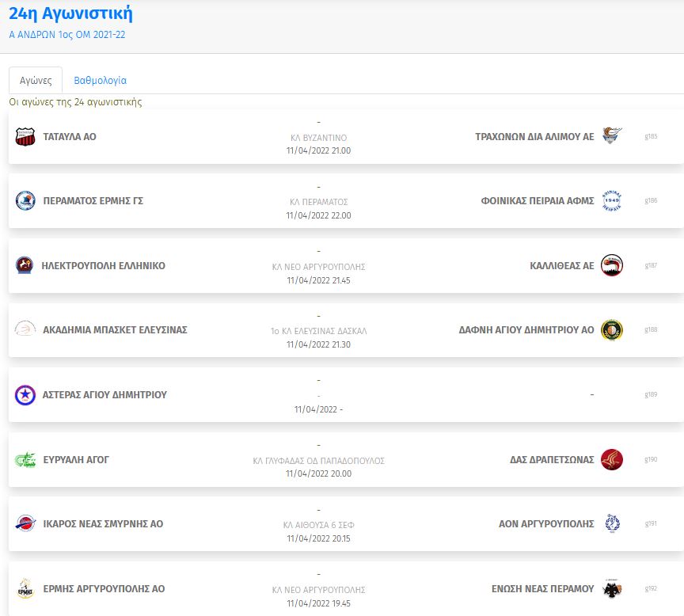Click the ΑΣΤΕΡΑΣ ΑΓΙΟΥ ΔΗΜΗΤΡΙΟΥ star logo
Screen dimensions: 684x616
25,394
